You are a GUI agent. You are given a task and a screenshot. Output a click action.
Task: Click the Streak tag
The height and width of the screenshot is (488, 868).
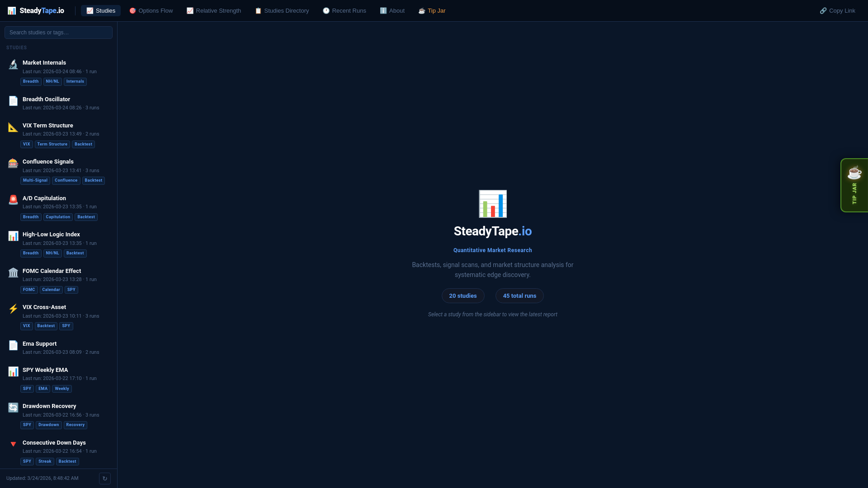45,462
